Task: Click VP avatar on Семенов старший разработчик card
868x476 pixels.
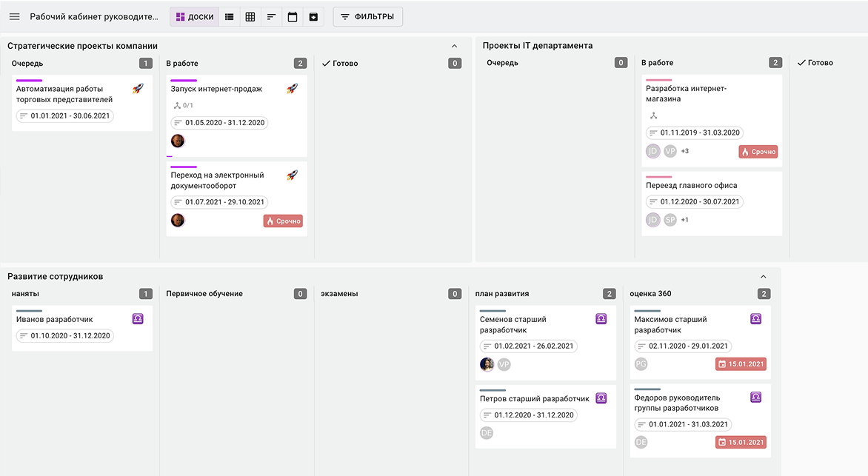Action: (x=504, y=364)
